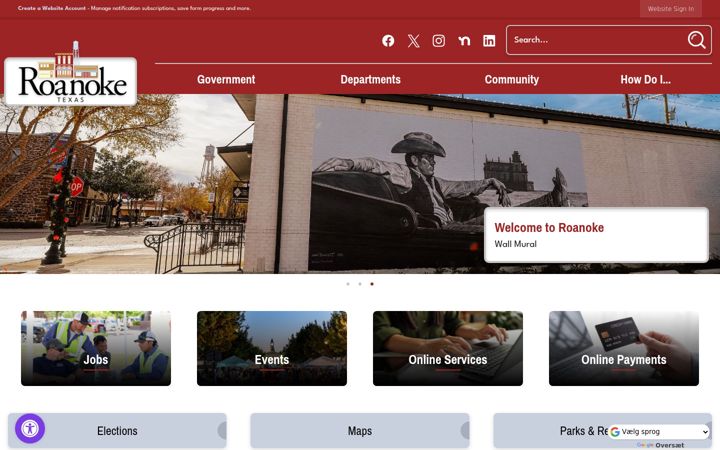Click the magnifying glass search icon
Screen dimensions: 720x450
pos(696,40)
